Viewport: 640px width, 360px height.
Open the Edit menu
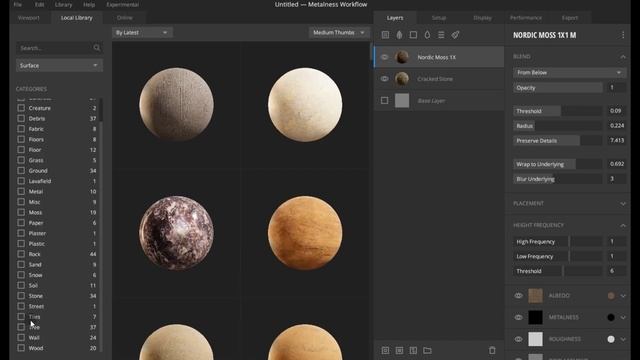[39, 4]
